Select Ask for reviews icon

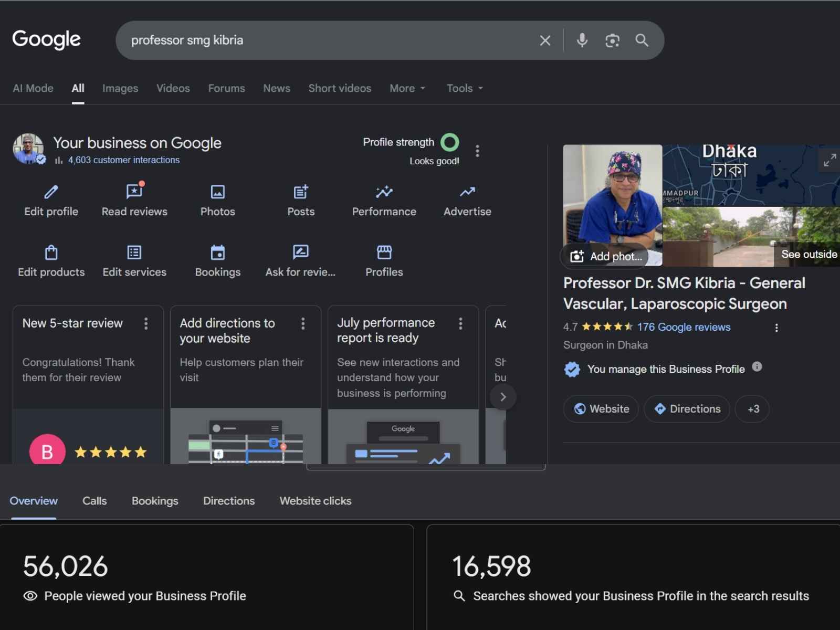(x=301, y=253)
